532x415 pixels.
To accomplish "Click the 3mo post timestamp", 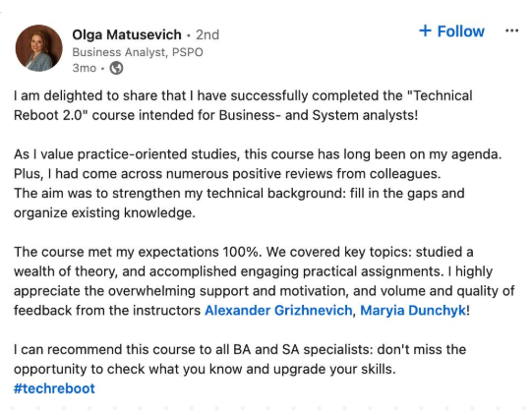I will [x=85, y=68].
